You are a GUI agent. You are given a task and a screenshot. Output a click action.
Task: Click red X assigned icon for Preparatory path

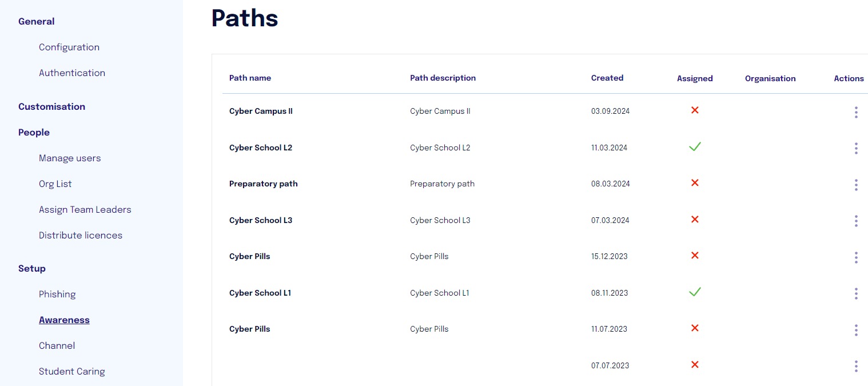click(695, 183)
